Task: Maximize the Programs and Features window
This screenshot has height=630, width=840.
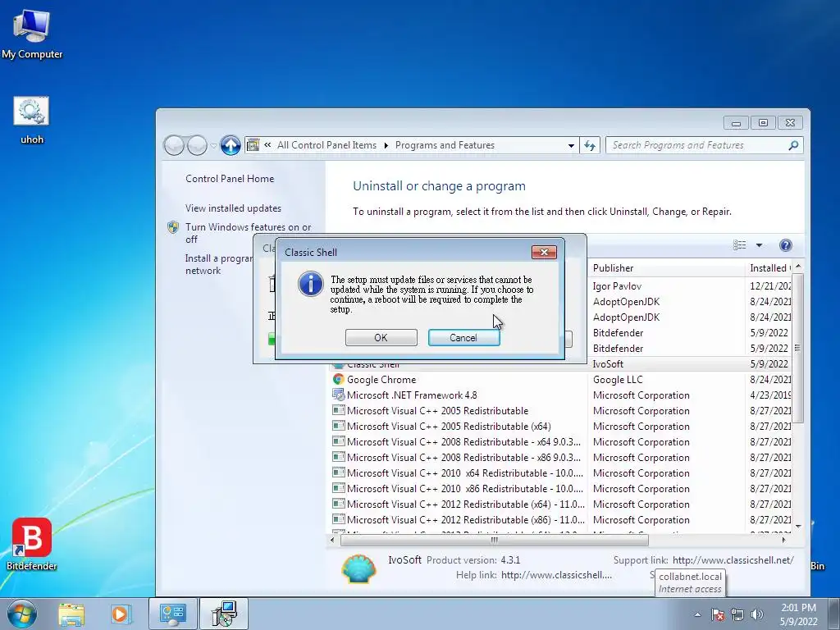Action: (763, 123)
